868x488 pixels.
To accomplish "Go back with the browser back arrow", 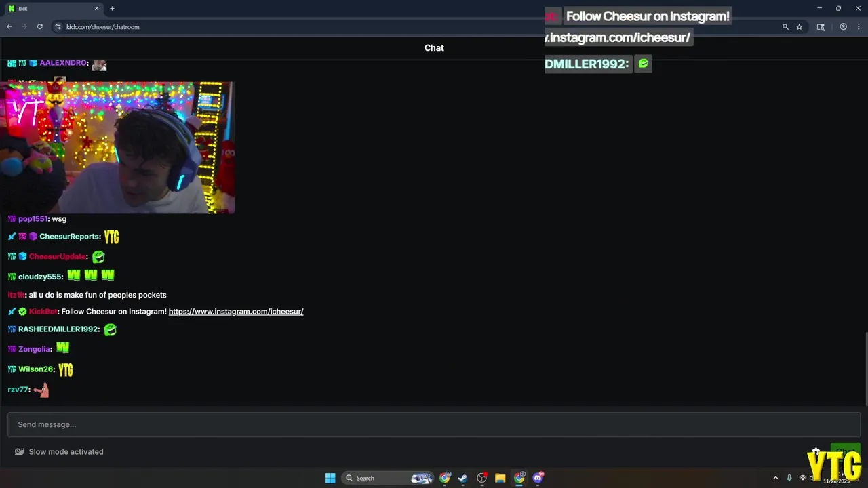I will (x=9, y=27).
